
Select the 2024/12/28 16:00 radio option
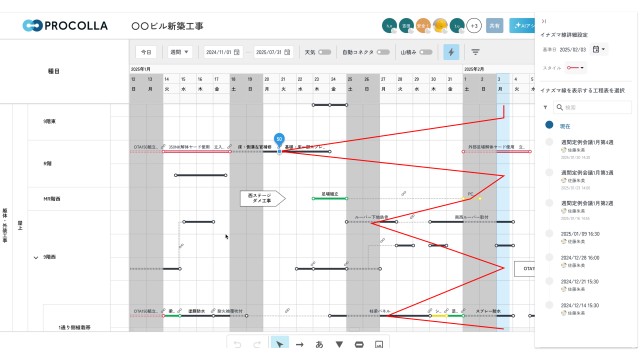coord(549,258)
